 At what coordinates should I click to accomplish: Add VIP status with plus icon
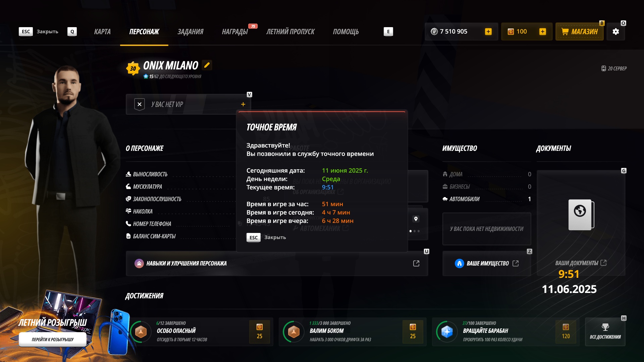point(243,104)
